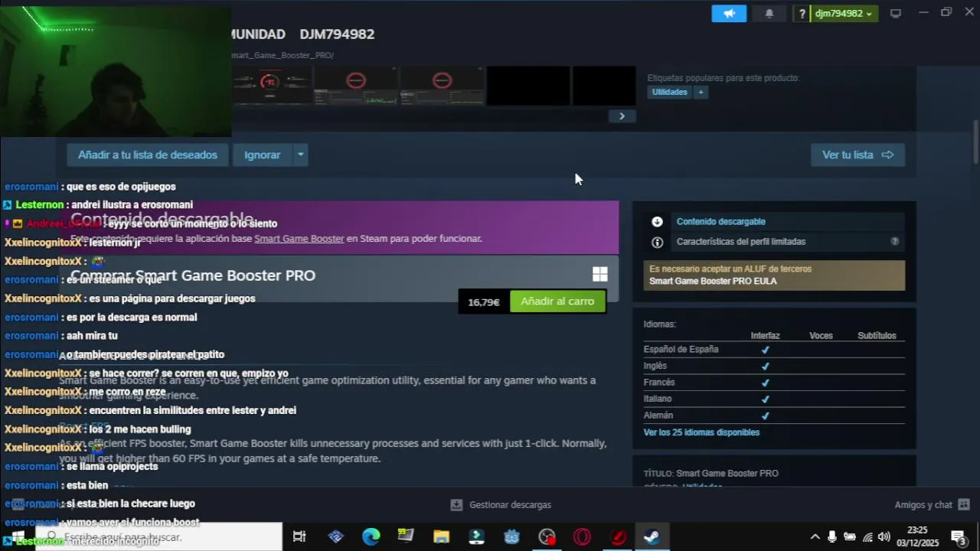Open Microsoft Edge from taskbar
Image resolution: width=980 pixels, height=551 pixels.
pos(371,537)
